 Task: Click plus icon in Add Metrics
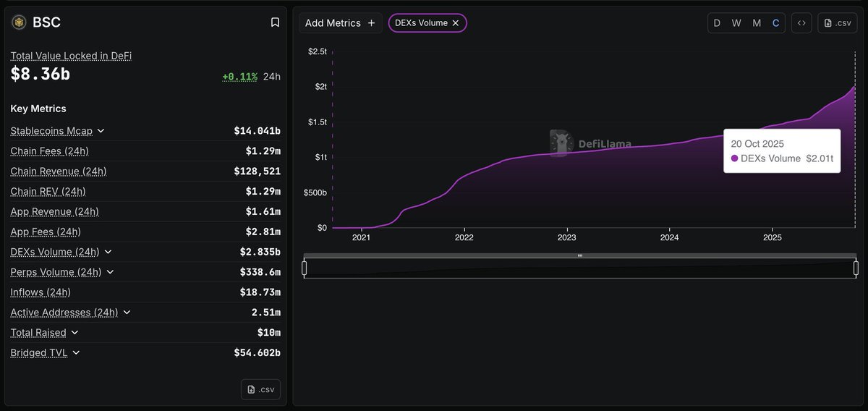pos(371,23)
